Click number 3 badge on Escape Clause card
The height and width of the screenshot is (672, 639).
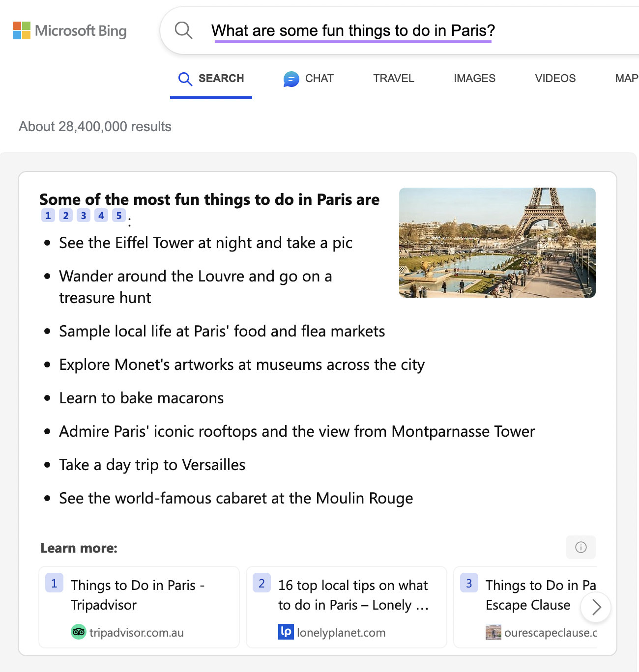pyautogui.click(x=469, y=583)
